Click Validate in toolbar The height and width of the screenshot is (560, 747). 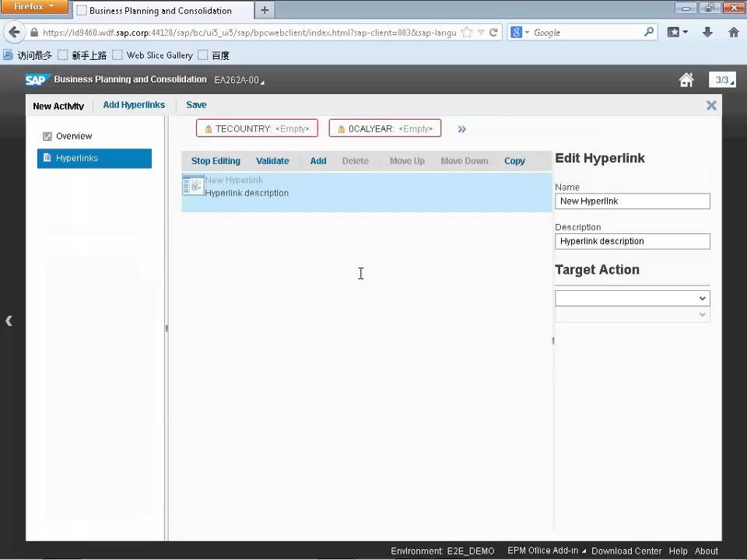272,161
